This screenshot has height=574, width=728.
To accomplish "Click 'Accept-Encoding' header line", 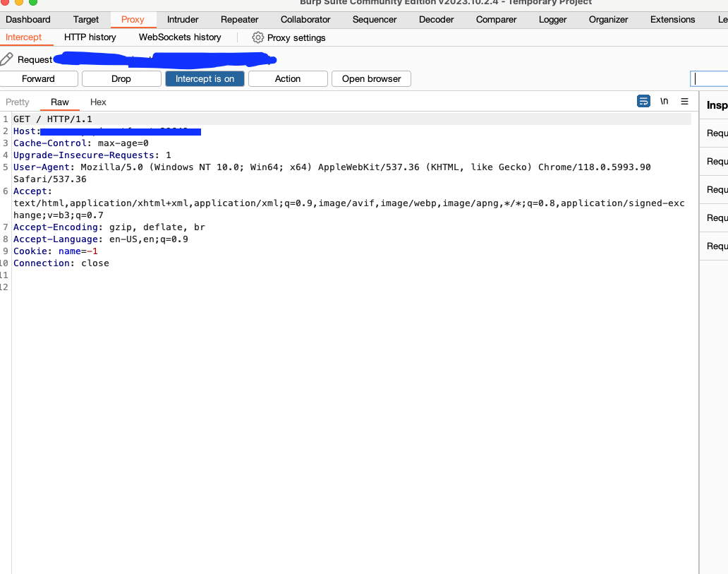I will 109,227.
